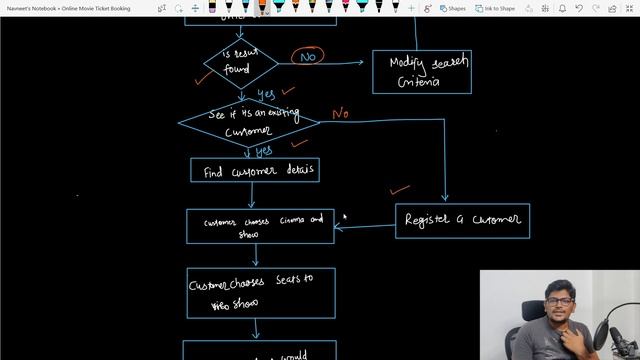Select the Lasso Select tool
The width and height of the screenshot is (640, 360).
[178, 8]
